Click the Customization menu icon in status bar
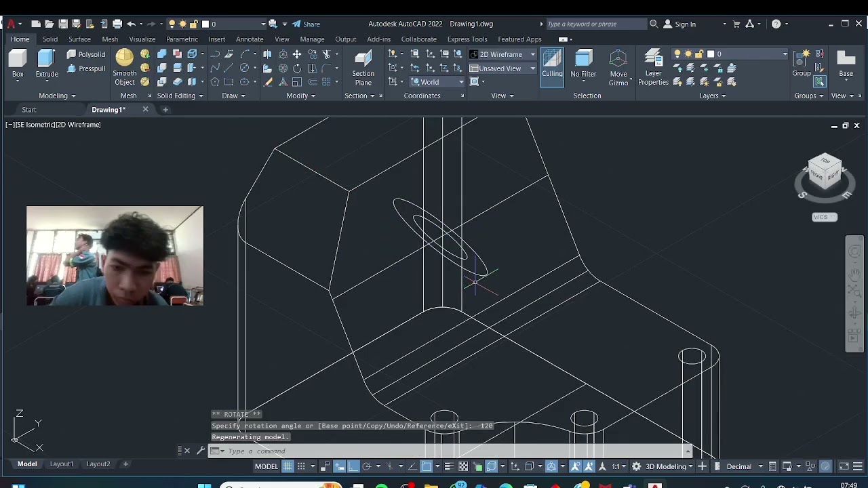 coord(858,466)
